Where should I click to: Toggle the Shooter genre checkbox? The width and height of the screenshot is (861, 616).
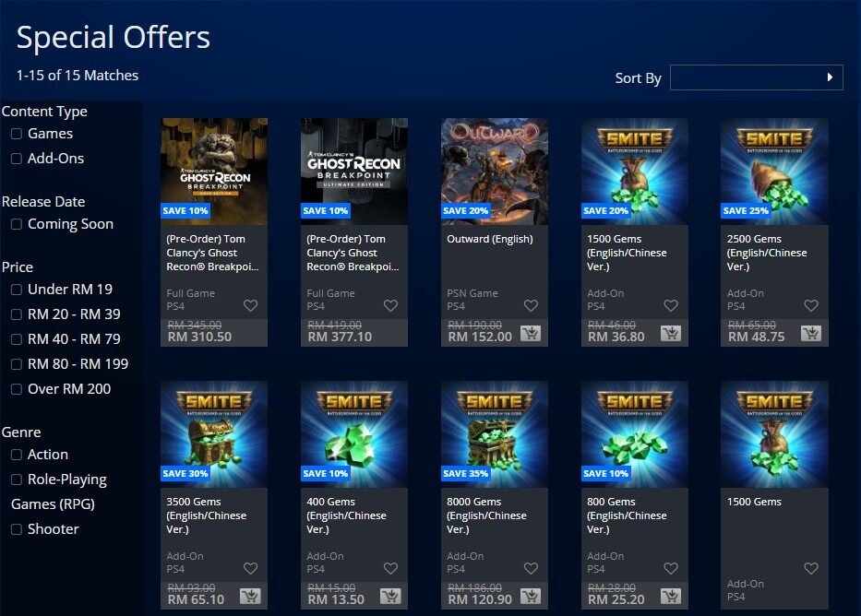click(17, 529)
